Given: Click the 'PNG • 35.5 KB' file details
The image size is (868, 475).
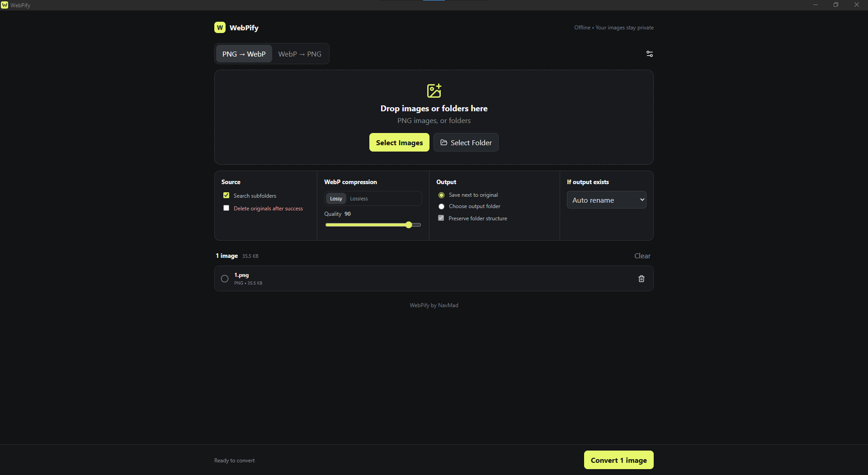Looking at the screenshot, I should [x=248, y=283].
